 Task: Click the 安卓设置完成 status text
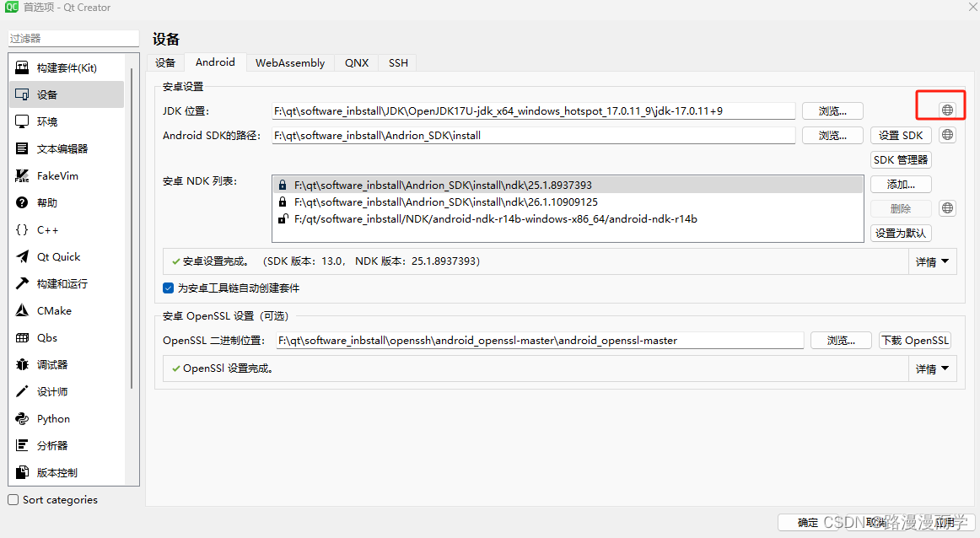(216, 261)
